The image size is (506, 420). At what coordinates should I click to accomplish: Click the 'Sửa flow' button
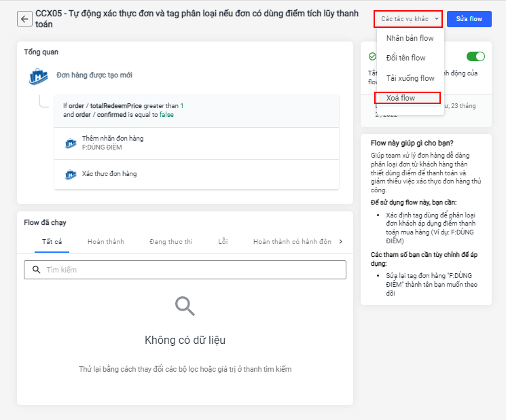(469, 19)
